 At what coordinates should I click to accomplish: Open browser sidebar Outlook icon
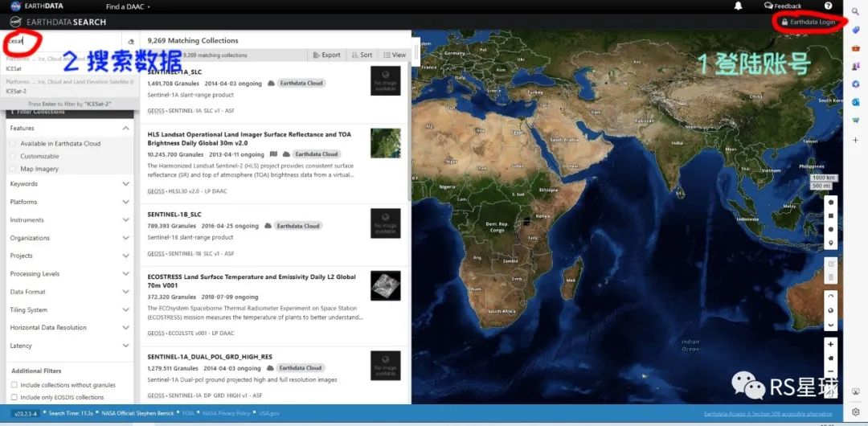pyautogui.click(x=856, y=103)
